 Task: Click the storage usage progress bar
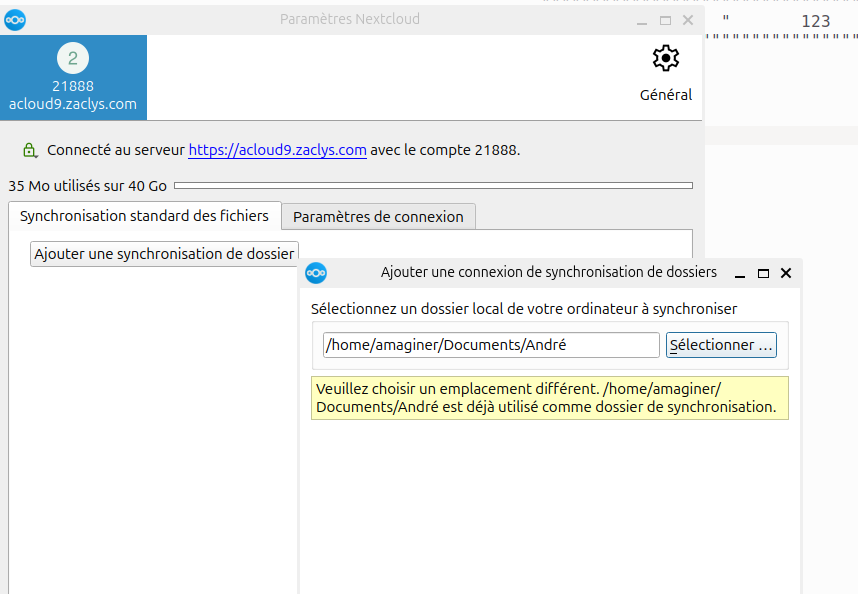(433, 185)
